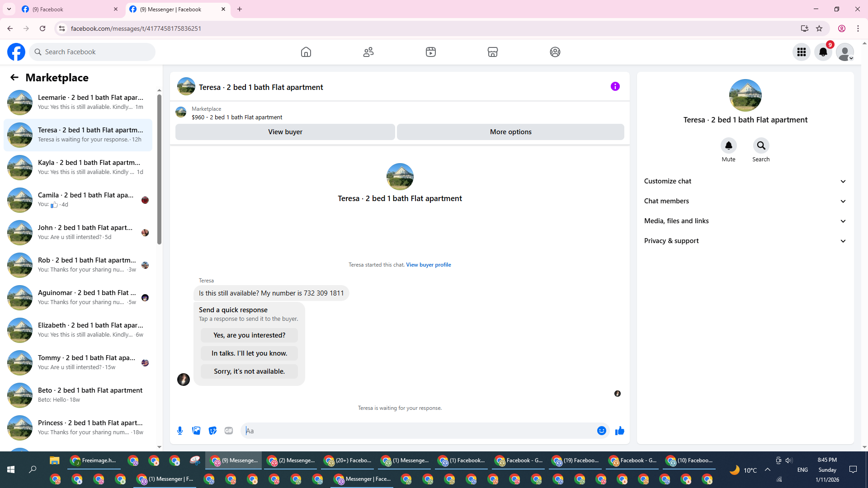Expand the Chat members section

click(745, 201)
